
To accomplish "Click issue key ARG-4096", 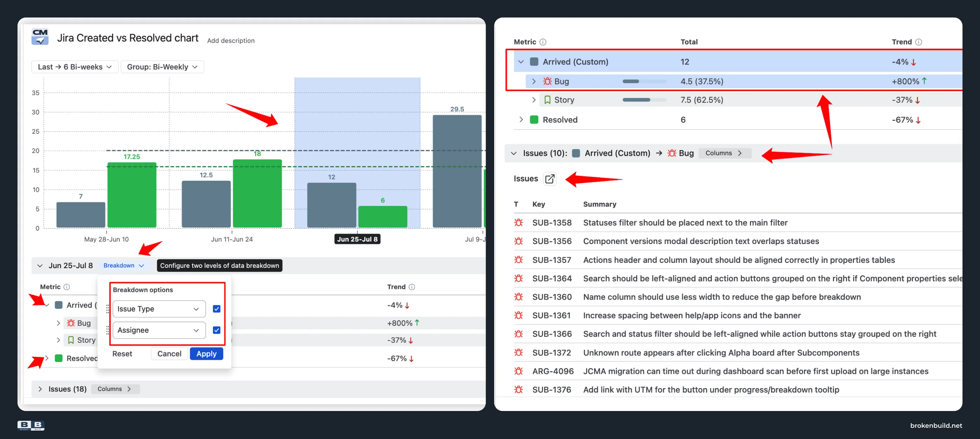I will (553, 371).
